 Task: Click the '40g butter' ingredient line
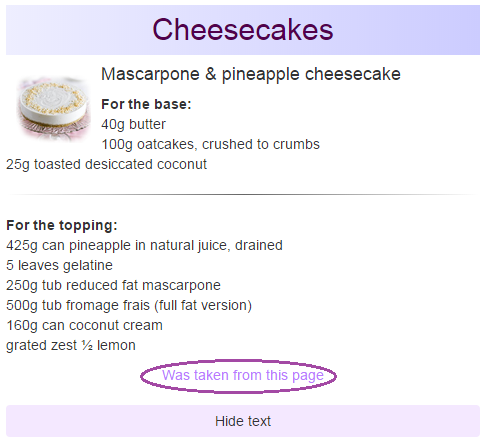pos(133,125)
